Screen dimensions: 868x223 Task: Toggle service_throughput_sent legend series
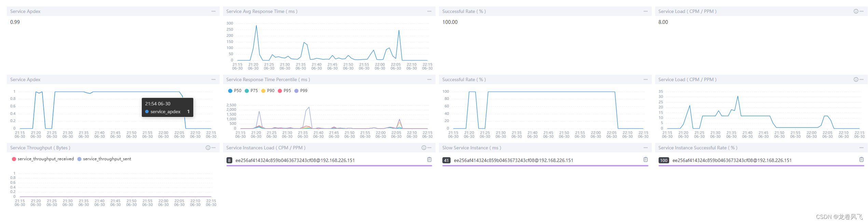(x=105, y=159)
